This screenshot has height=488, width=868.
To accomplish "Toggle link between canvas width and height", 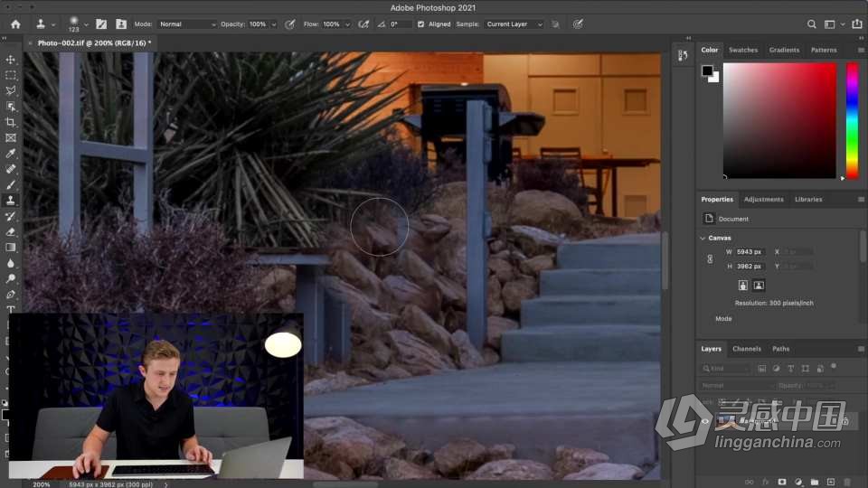I will pyautogui.click(x=711, y=259).
